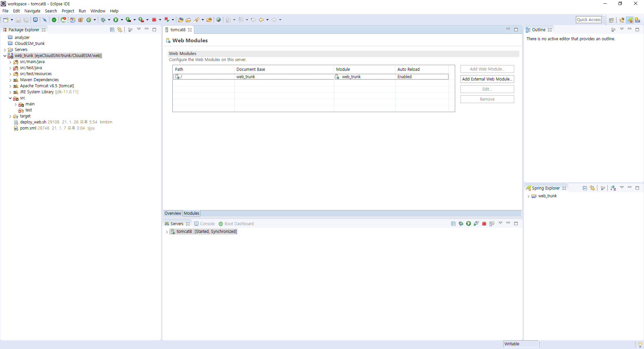
Task: Click the Quick Access search field
Action: click(589, 20)
